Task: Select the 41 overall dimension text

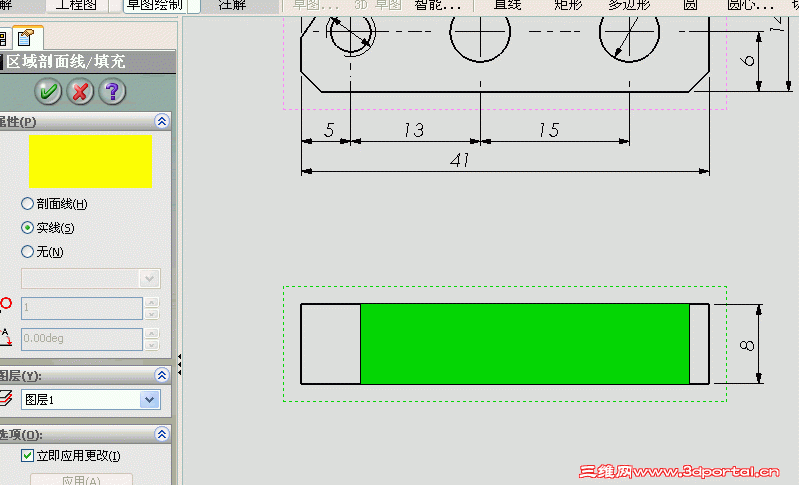Action: pyautogui.click(x=460, y=160)
